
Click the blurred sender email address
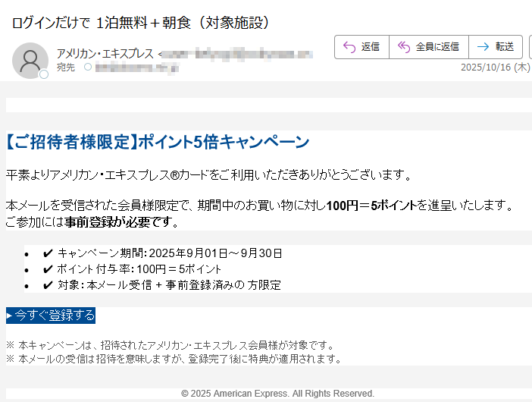236,53
